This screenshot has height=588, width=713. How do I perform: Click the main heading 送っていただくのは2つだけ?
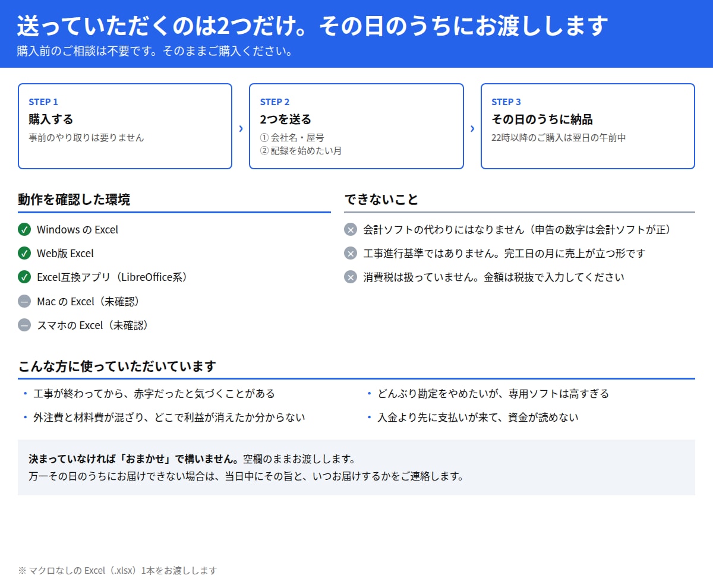pos(313,26)
